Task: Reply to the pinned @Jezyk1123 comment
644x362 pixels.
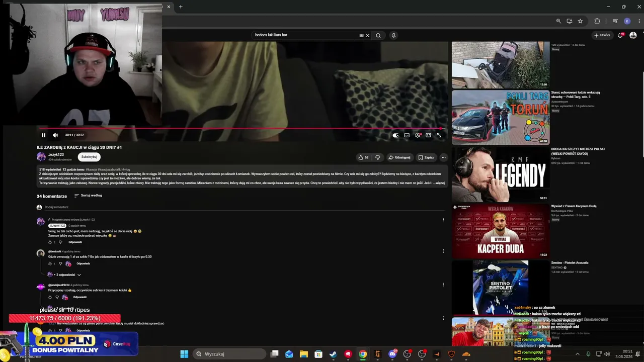Action: (x=75, y=242)
